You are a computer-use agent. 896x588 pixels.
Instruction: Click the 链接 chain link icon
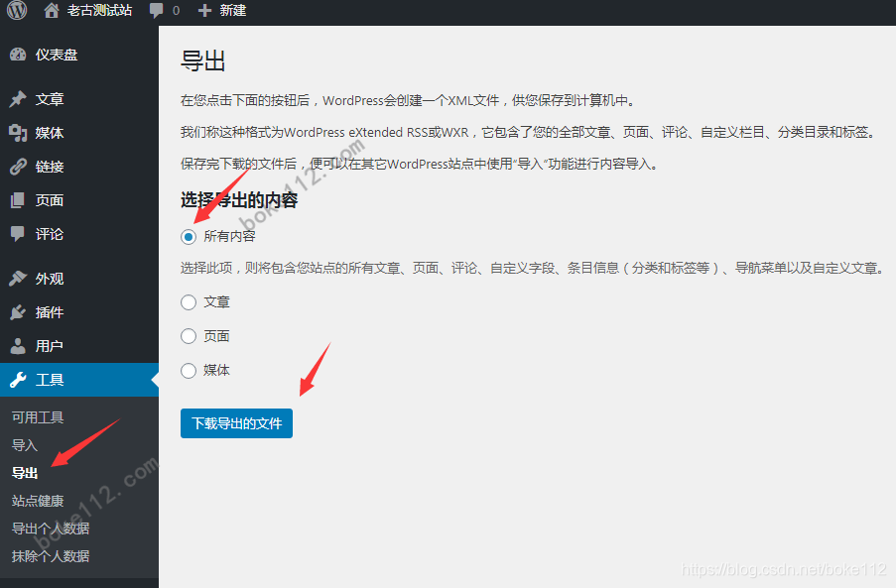18,167
